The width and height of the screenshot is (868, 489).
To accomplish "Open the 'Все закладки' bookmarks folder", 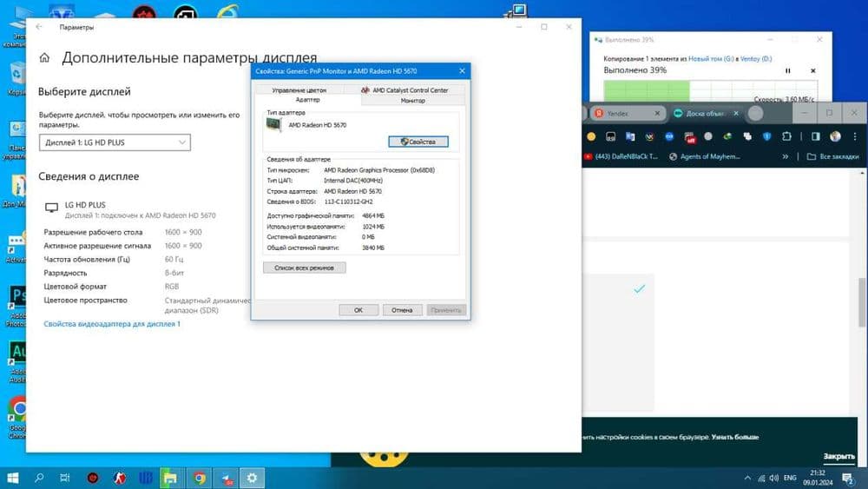I will tap(833, 156).
